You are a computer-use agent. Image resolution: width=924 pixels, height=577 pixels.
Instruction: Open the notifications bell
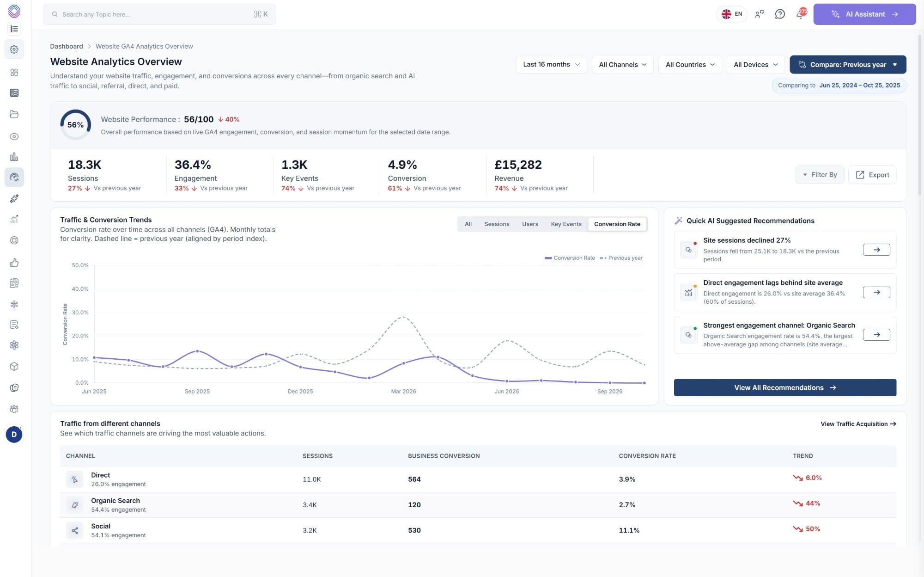click(801, 14)
